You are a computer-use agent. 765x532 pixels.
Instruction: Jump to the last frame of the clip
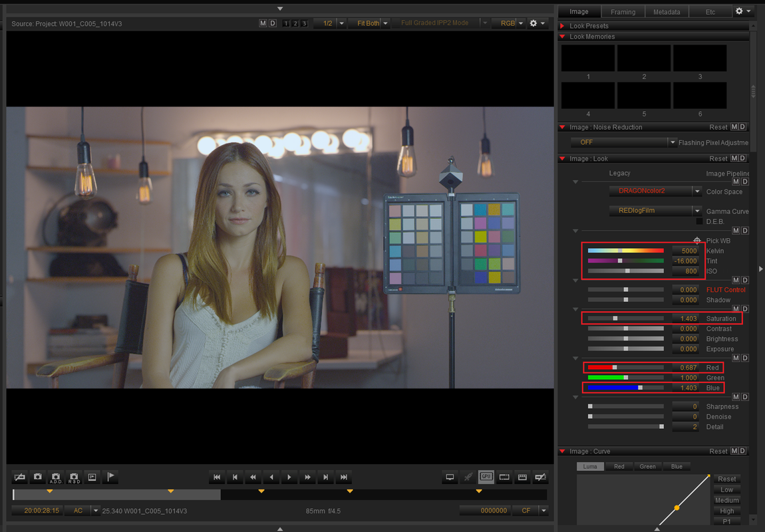pyautogui.click(x=344, y=477)
